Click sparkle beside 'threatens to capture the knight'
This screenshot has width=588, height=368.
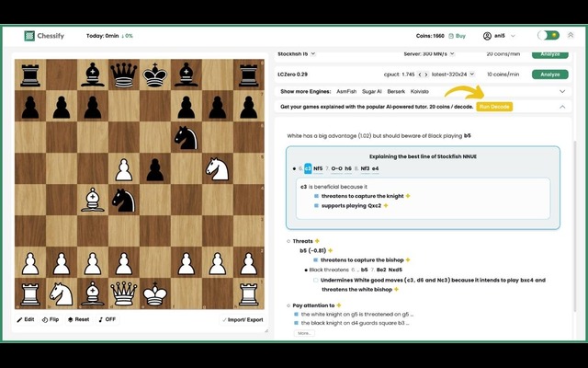click(x=408, y=196)
